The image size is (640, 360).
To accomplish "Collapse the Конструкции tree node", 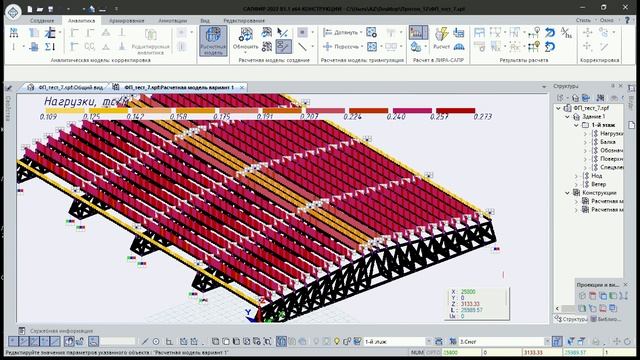I will click(x=567, y=193).
